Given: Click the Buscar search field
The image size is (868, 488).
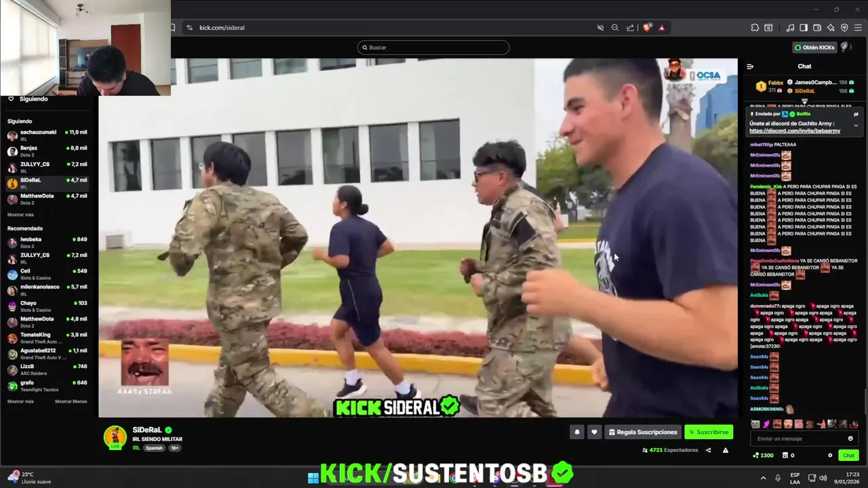Looking at the screenshot, I should point(433,47).
